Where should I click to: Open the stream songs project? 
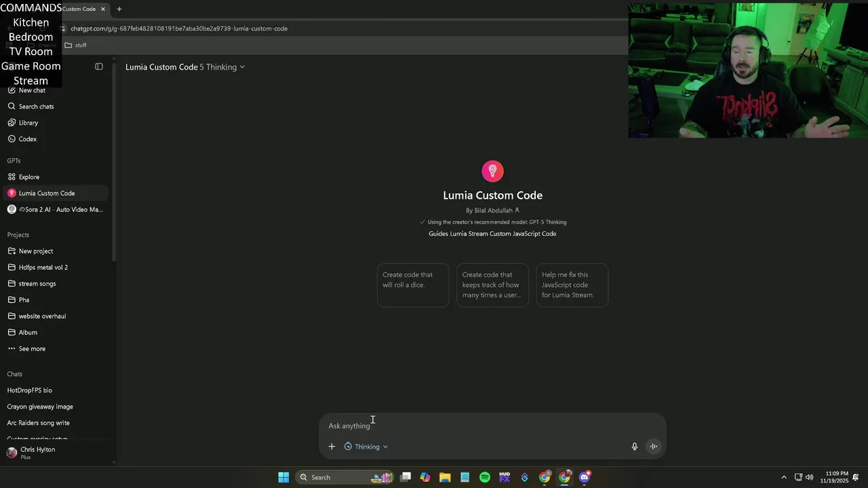[x=37, y=283]
